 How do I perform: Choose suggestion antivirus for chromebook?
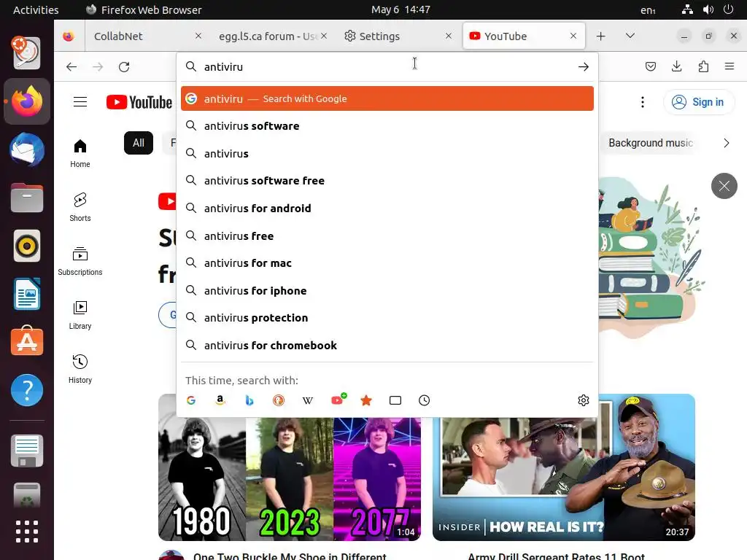coord(387,345)
